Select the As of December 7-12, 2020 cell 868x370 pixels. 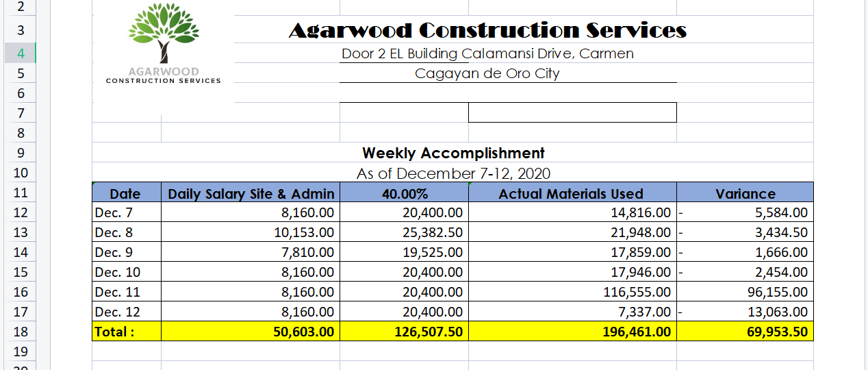point(453,173)
